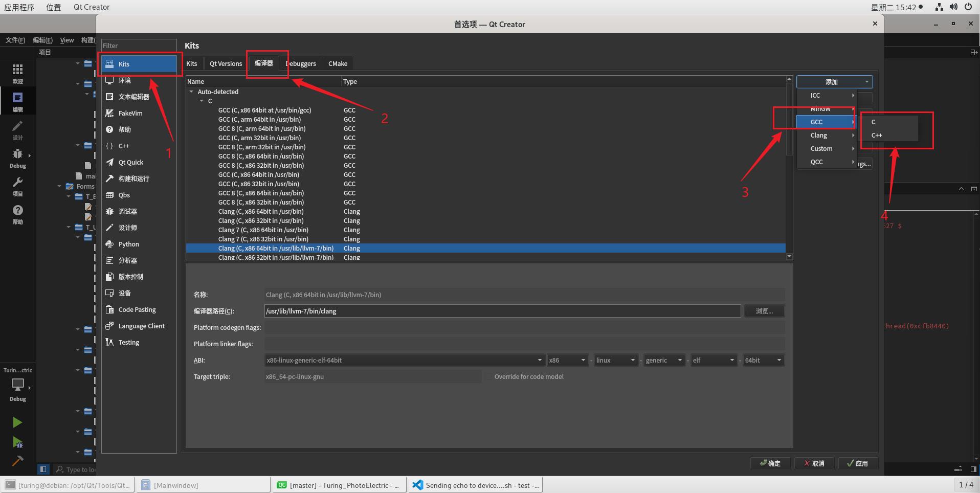Open the Welcome (欢迎) mode icon
This screenshot has width=980, height=493.
pyautogui.click(x=17, y=74)
